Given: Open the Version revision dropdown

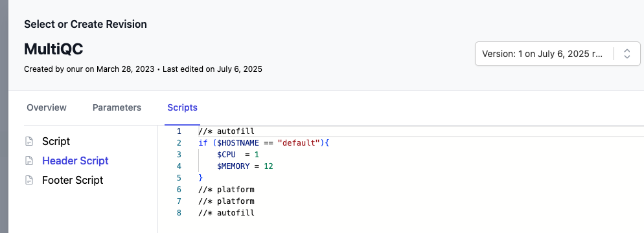Looking at the screenshot, I should coord(557,54).
